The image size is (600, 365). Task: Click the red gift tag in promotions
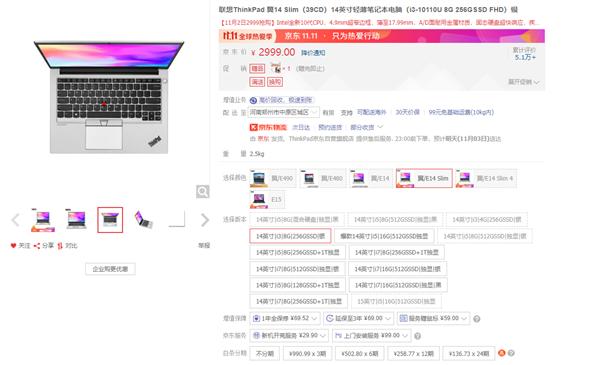pyautogui.click(x=257, y=68)
